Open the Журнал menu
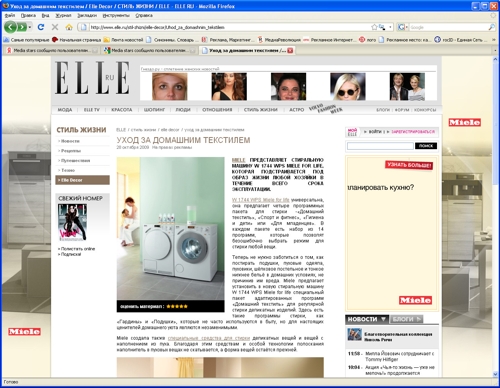 click(63, 15)
